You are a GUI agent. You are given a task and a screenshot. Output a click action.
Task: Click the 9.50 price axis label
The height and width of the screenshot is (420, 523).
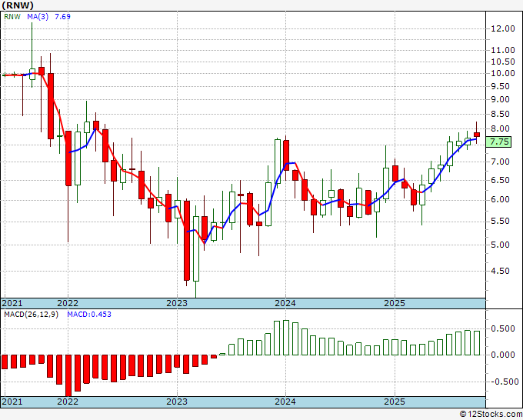point(500,86)
